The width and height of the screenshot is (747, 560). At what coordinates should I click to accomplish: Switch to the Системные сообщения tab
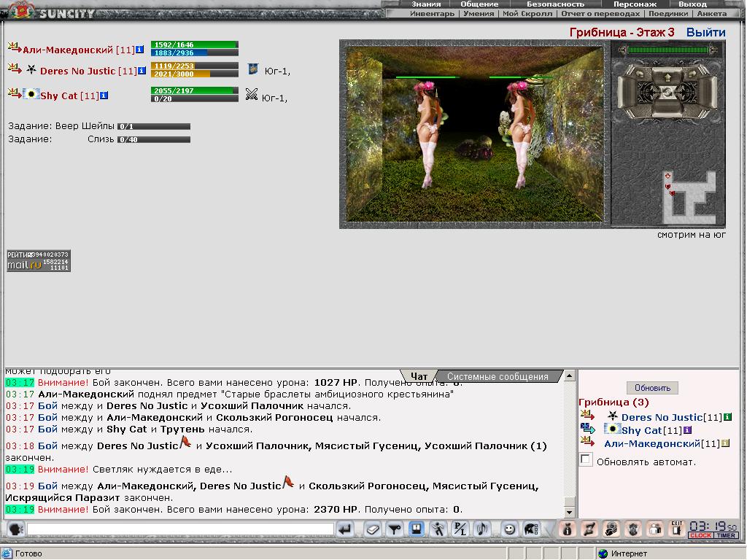click(498, 376)
